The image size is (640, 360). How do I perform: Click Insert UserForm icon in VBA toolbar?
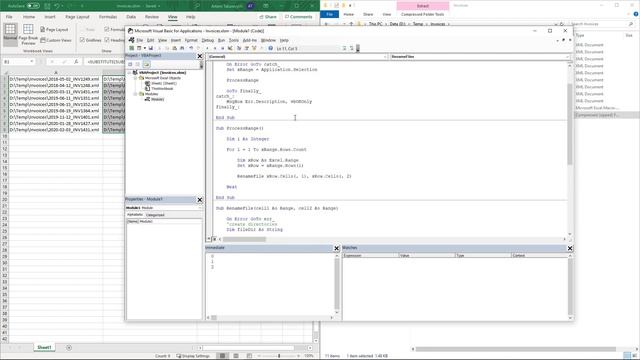click(139, 48)
